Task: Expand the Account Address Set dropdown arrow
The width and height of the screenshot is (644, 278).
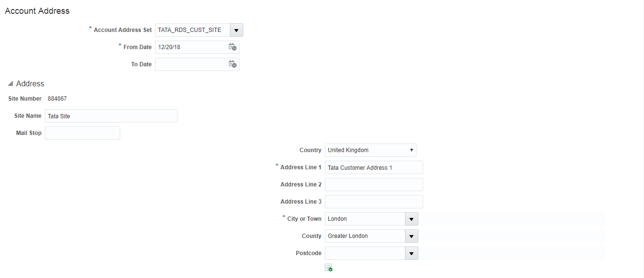Action: click(236, 30)
